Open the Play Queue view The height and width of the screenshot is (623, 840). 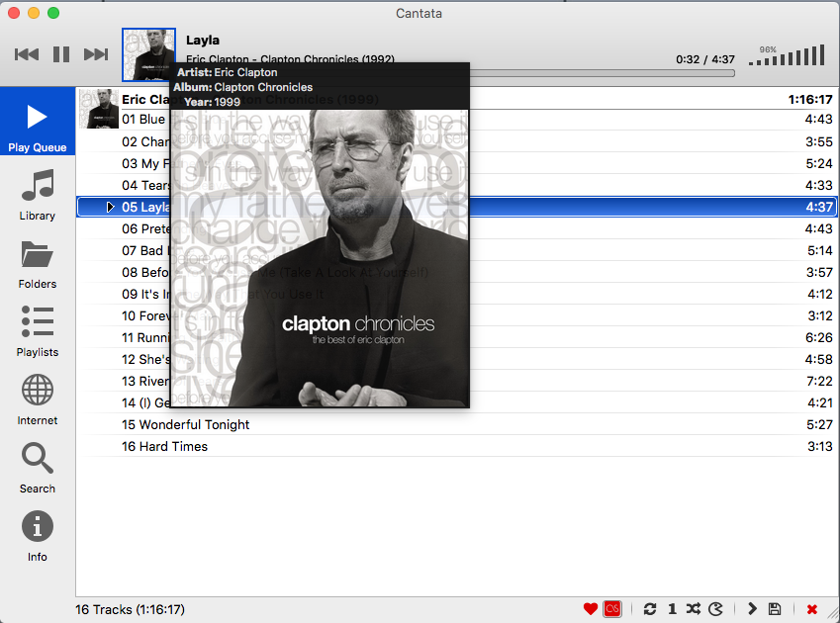click(38, 122)
